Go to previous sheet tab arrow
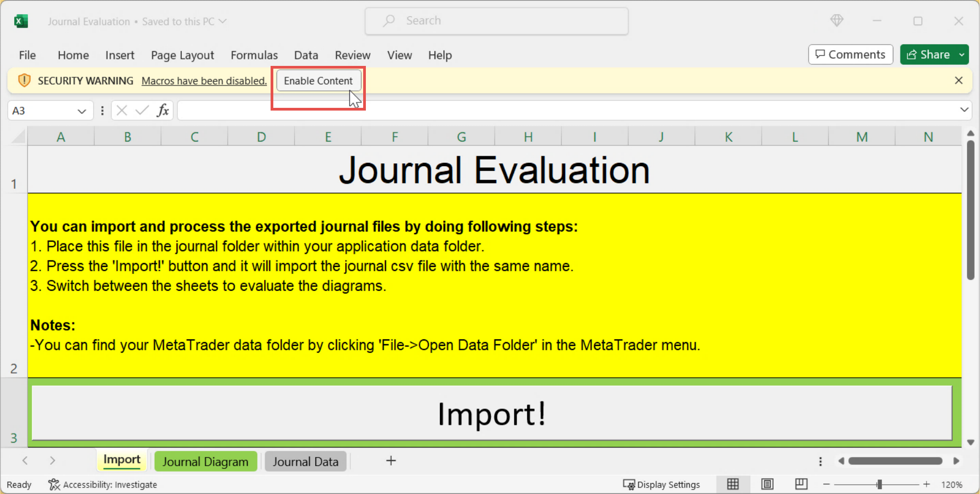 point(25,461)
